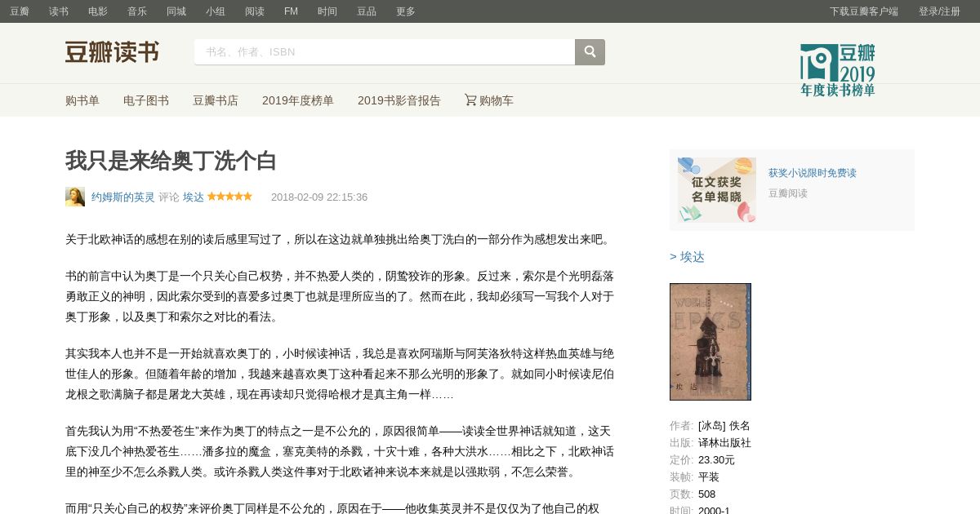Open the 2019 年度读书榜单 banner
Screen dimensions: 980x514
(x=837, y=70)
